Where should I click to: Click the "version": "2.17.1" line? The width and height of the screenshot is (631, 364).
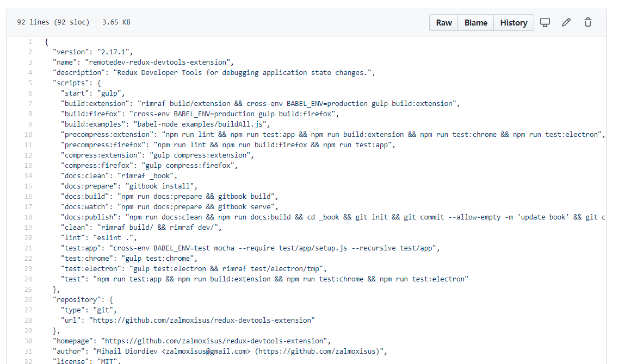92,52
